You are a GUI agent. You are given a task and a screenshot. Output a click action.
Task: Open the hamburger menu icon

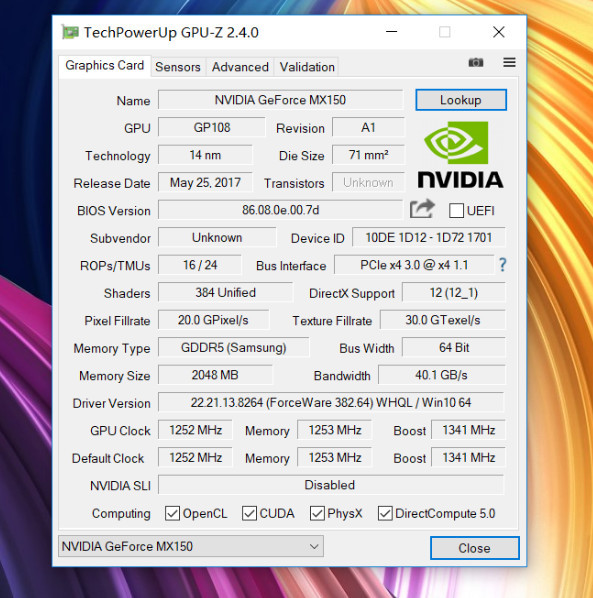[509, 62]
